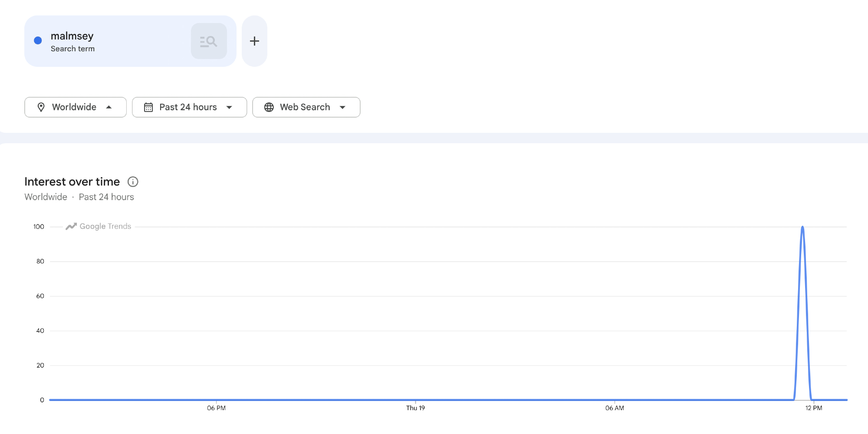Click the 12 PM time axis label
This screenshot has height=434, width=868.
coord(814,408)
